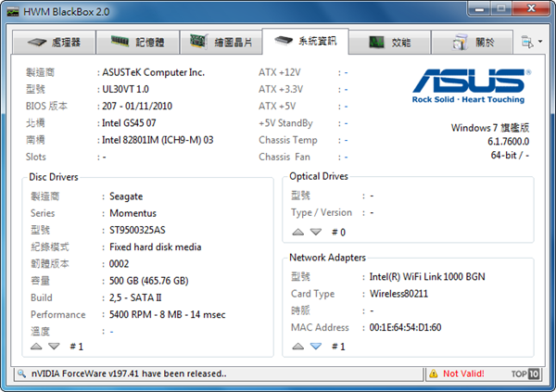Click the nVIDIA ForceWare release notice

[128, 373]
